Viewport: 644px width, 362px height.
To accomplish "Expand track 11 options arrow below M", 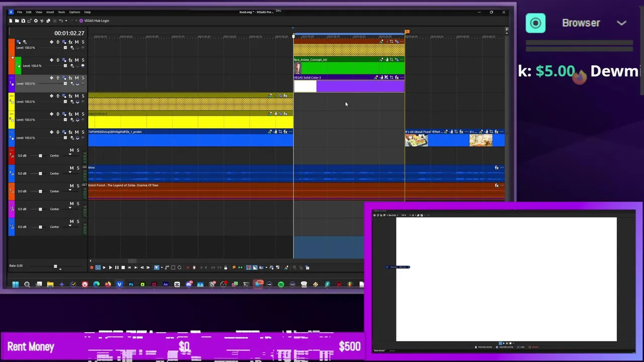I will [70, 226].
